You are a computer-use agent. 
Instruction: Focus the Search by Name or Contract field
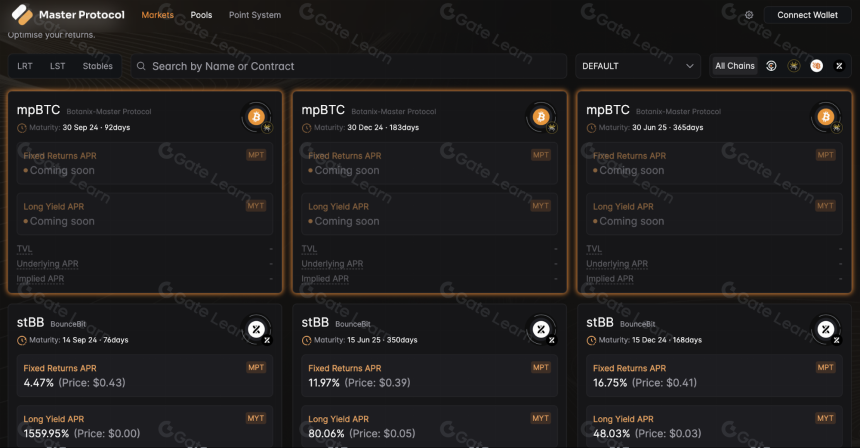[x=349, y=66]
